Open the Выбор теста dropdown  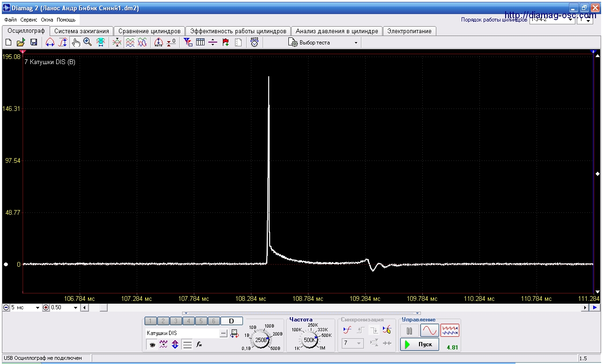[324, 43]
